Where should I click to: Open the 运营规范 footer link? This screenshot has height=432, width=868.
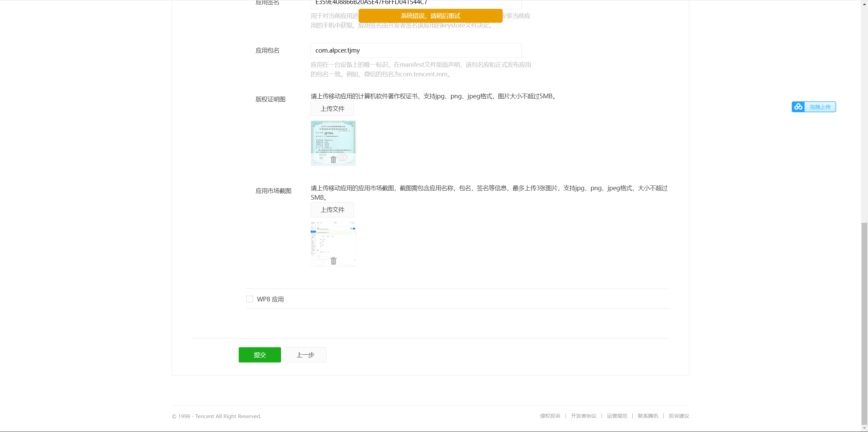pyautogui.click(x=617, y=416)
